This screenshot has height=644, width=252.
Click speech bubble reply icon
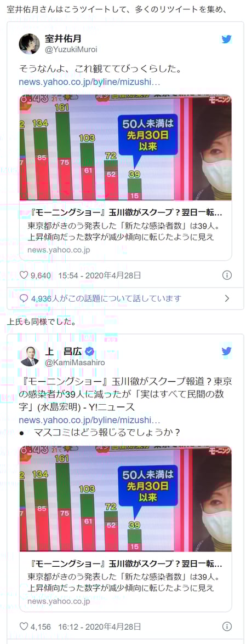[x=24, y=298]
